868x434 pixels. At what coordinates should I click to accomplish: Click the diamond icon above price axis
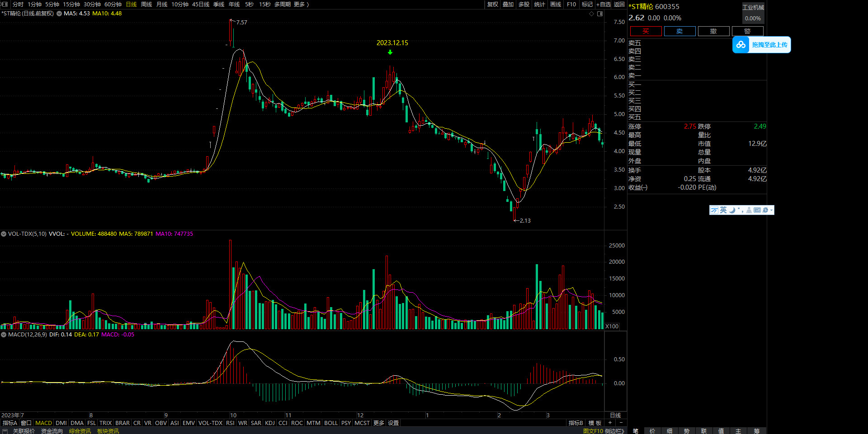591,14
